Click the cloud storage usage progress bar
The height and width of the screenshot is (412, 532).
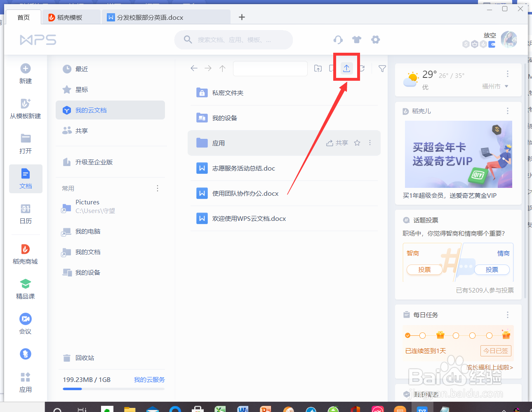[113, 389]
